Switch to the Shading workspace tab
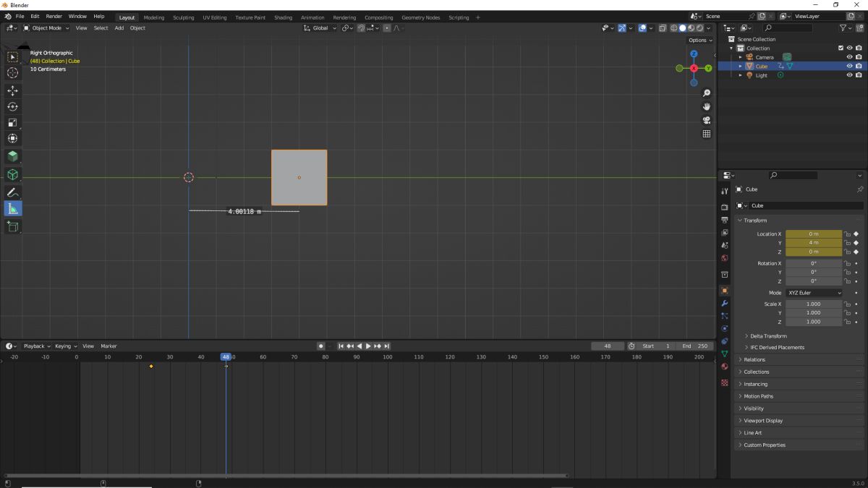The width and height of the screenshot is (868, 488). tap(283, 17)
